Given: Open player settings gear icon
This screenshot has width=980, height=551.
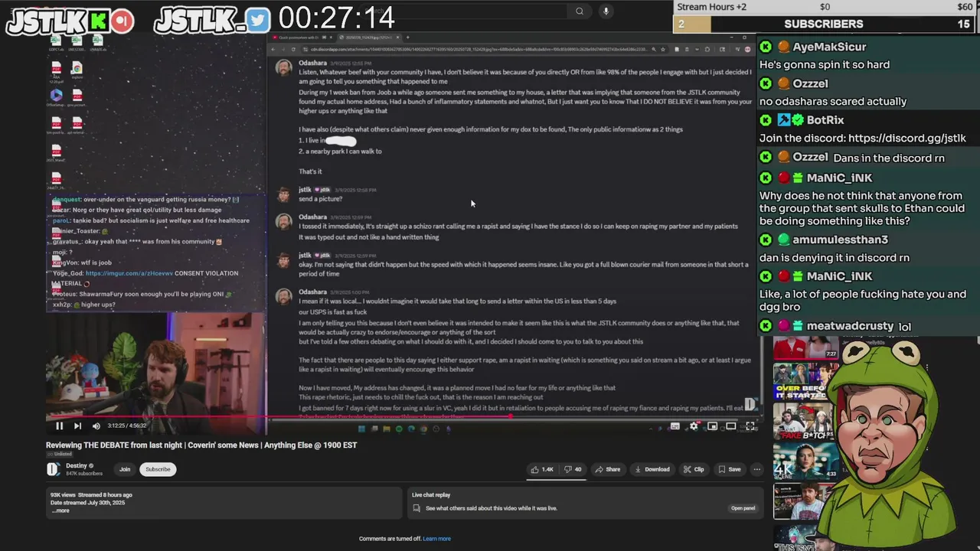Looking at the screenshot, I should [694, 426].
